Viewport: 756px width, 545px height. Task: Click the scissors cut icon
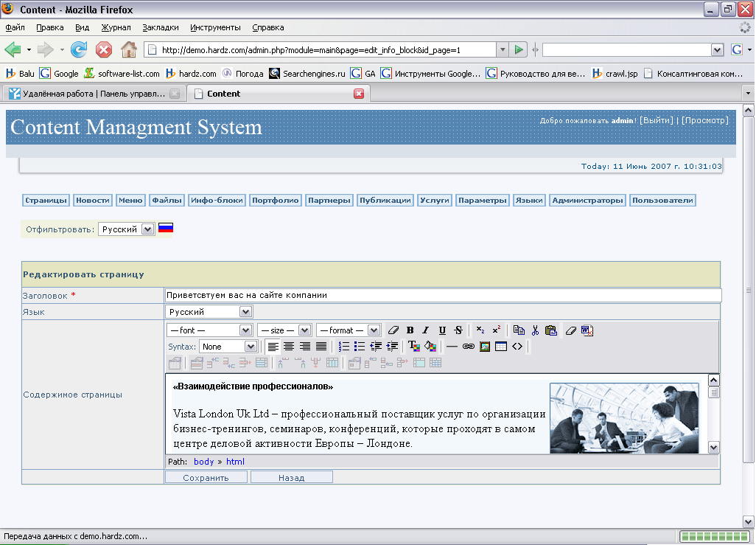(535, 330)
